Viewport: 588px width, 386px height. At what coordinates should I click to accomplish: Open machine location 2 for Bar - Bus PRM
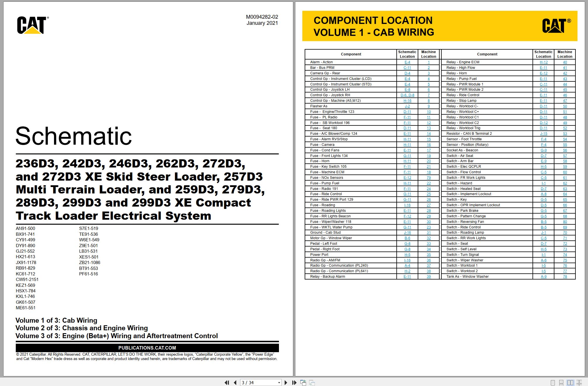(x=429, y=68)
